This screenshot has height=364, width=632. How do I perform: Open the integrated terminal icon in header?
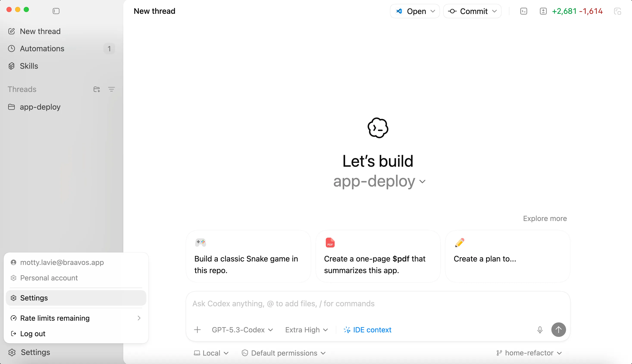(523, 11)
